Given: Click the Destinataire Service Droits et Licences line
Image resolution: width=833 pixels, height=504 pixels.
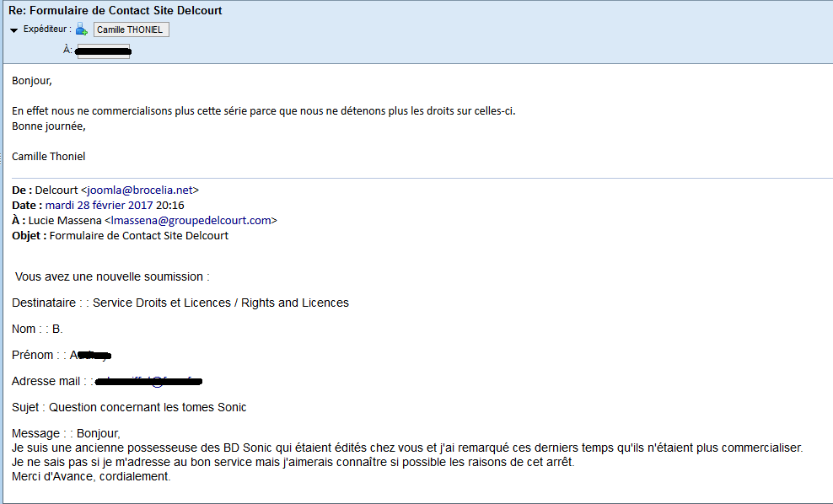Looking at the screenshot, I should point(180,303).
